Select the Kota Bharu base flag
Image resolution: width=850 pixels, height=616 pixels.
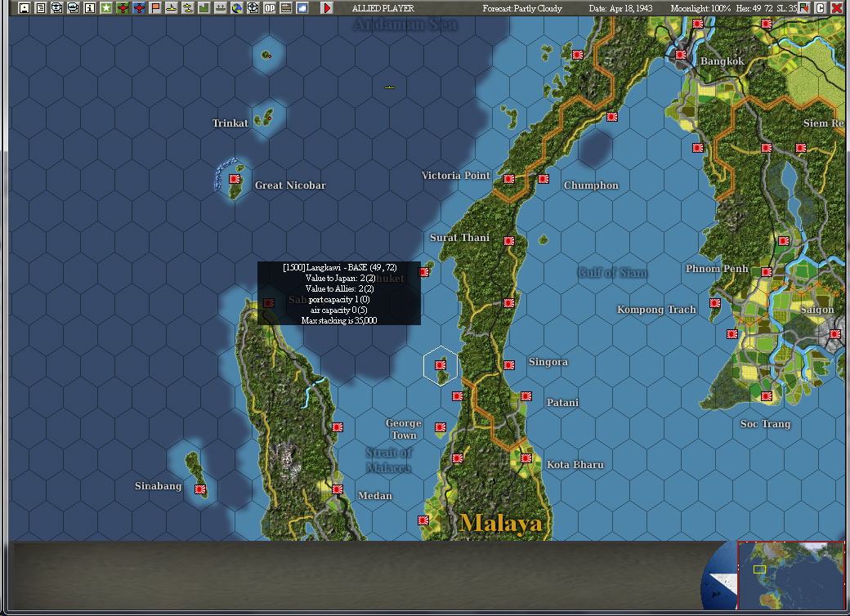pos(526,459)
